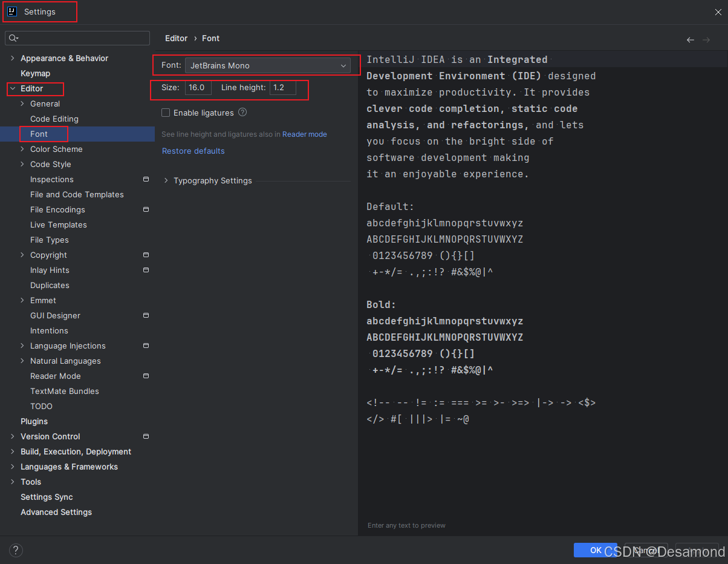Expand the Tools node arrow
The height and width of the screenshot is (564, 728).
pos(13,482)
